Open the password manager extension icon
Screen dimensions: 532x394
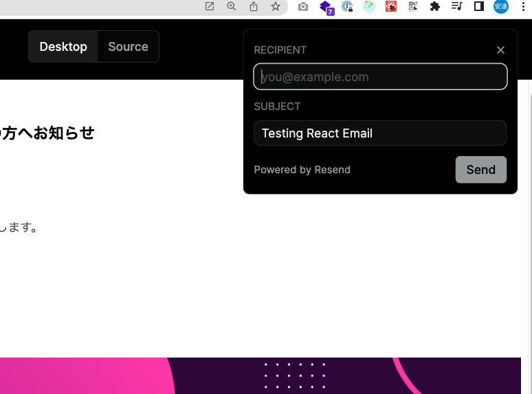pyautogui.click(x=347, y=6)
